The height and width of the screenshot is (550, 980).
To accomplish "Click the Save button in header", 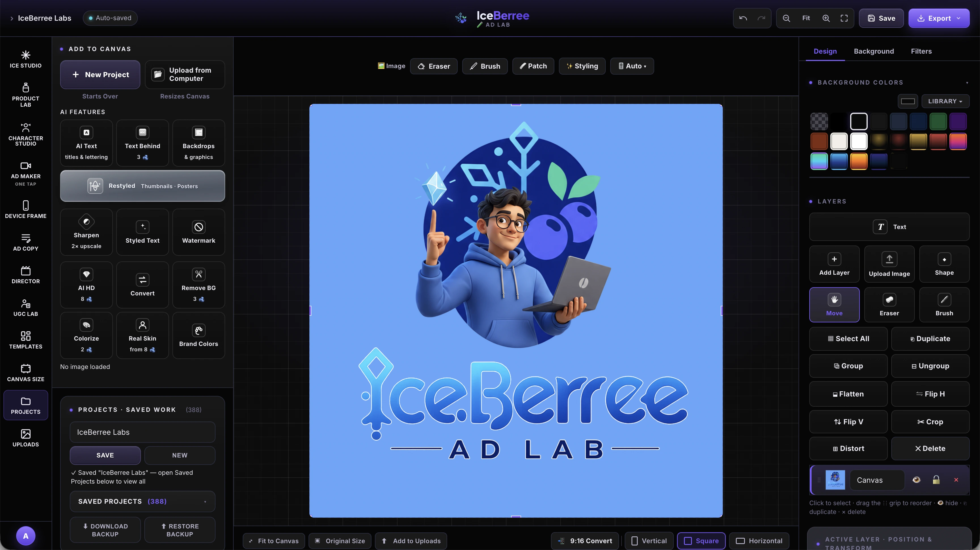I will click(881, 18).
